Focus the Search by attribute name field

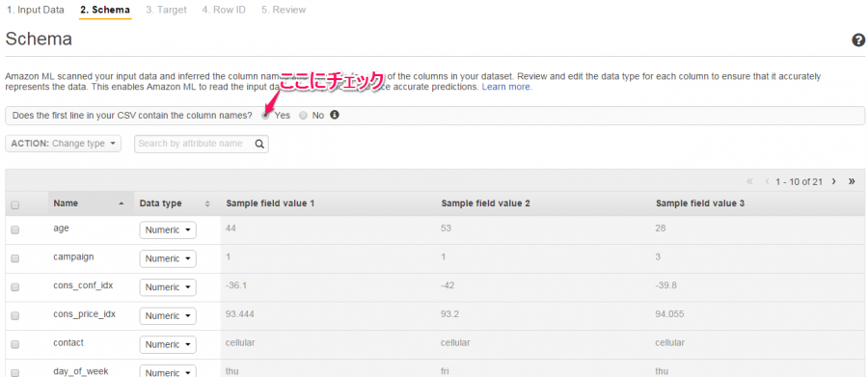click(x=195, y=144)
